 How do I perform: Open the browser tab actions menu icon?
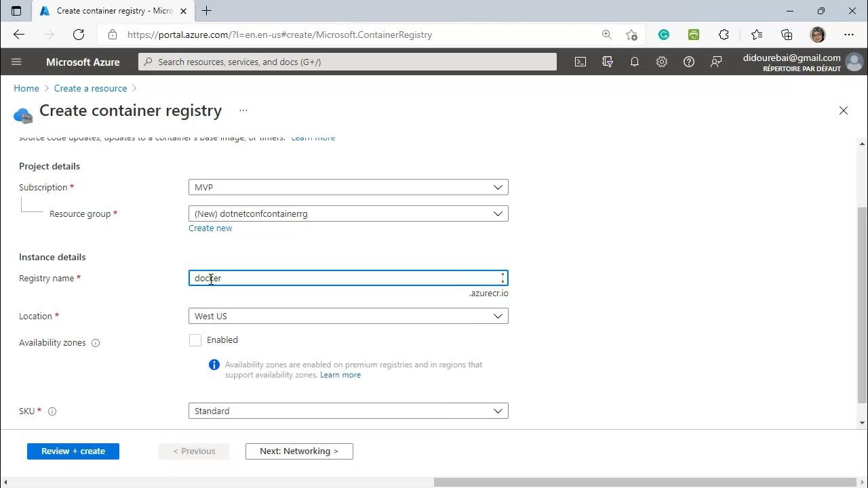pyautogui.click(x=16, y=11)
